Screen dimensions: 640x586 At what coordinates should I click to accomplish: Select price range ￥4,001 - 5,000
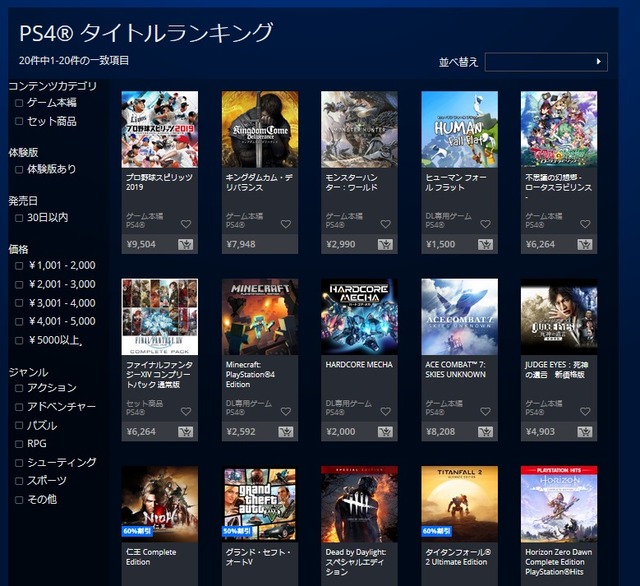[x=19, y=322]
